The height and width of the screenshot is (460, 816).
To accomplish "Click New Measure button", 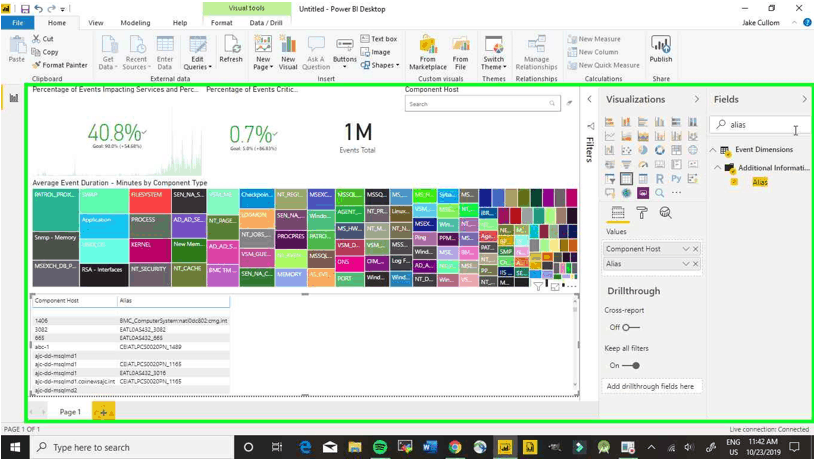I will [x=594, y=39].
